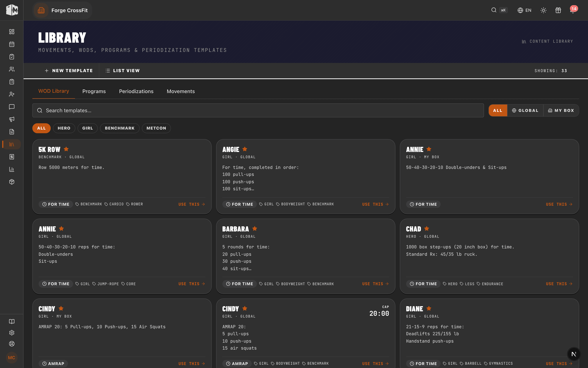This screenshot has height=368, width=588.
Task: Filter by the GIRL category chip
Action: [87, 128]
